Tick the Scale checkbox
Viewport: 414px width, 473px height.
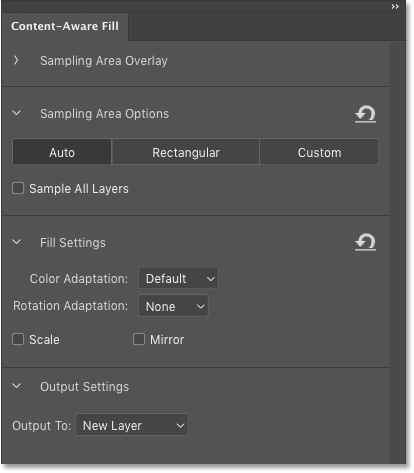[18, 339]
